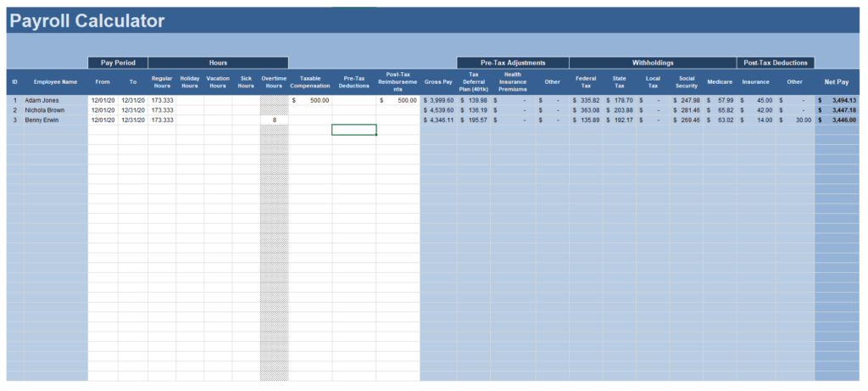The width and height of the screenshot is (868, 391).
Task: Select the Holiday Hours column header
Action: point(190,82)
